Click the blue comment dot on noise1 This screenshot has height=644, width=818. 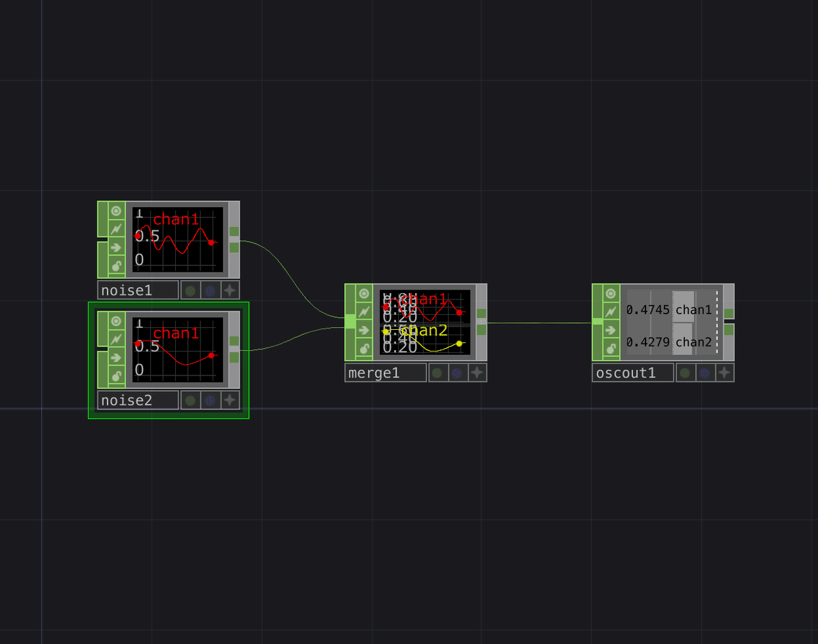tap(210, 290)
